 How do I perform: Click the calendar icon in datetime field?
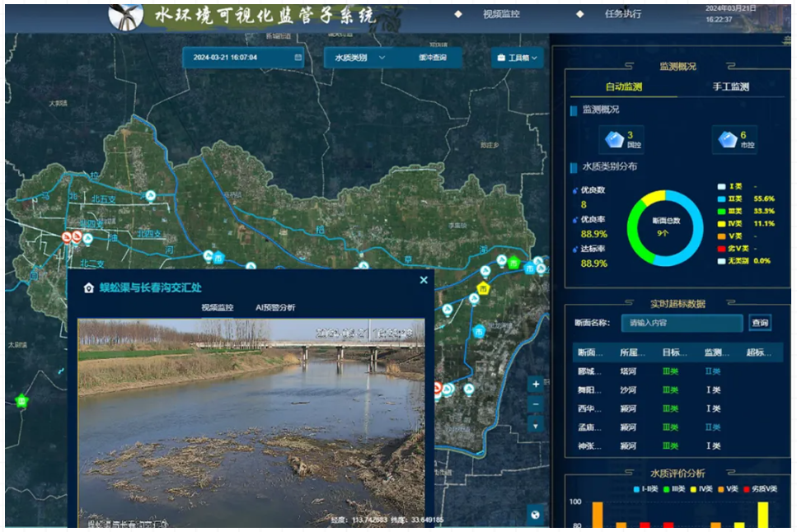(x=298, y=58)
